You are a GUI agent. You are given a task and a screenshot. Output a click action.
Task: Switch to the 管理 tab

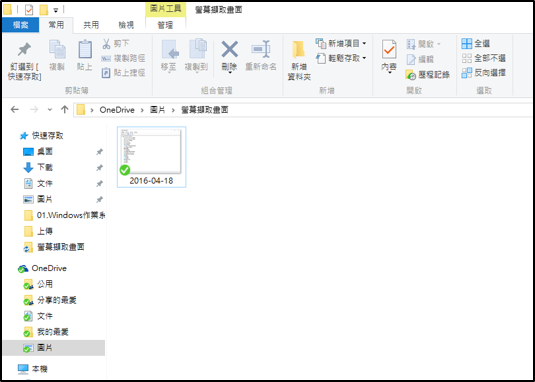click(x=165, y=25)
